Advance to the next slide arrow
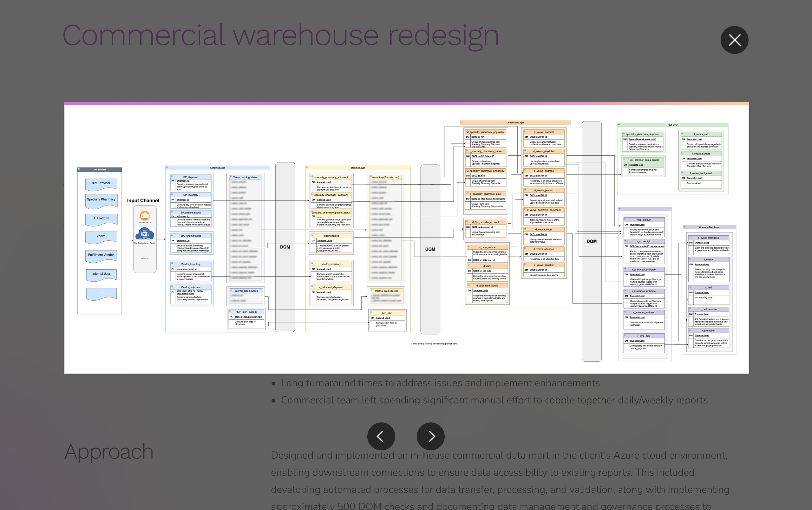The height and width of the screenshot is (510, 812). click(430, 436)
